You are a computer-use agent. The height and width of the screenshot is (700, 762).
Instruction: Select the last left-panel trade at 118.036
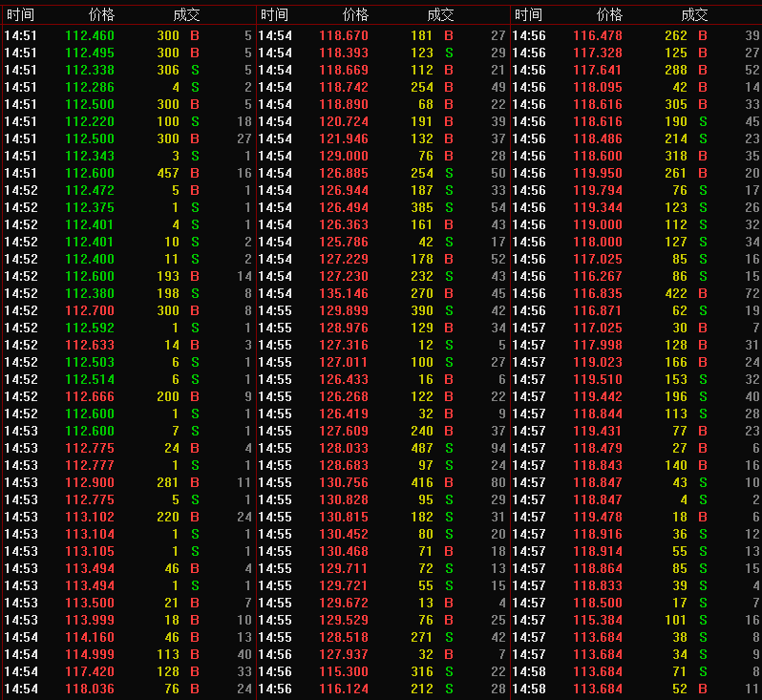tap(90, 689)
